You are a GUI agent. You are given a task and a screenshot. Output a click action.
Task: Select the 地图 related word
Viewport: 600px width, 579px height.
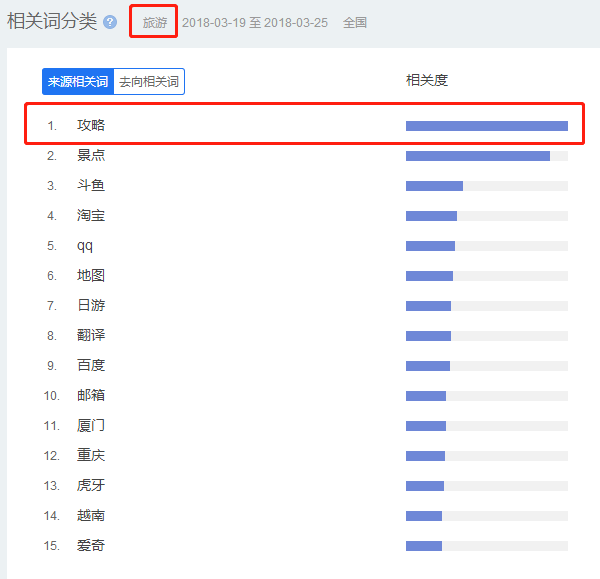click(x=91, y=276)
